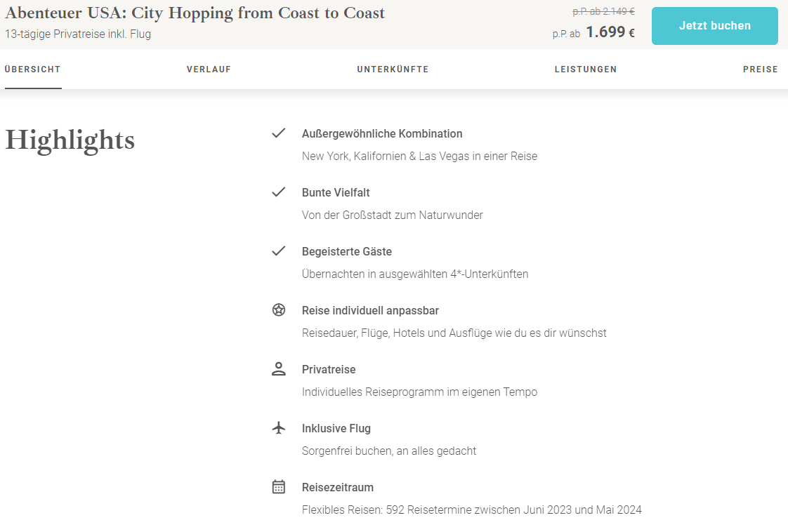Switch to the Verlauf tab

[x=209, y=69]
